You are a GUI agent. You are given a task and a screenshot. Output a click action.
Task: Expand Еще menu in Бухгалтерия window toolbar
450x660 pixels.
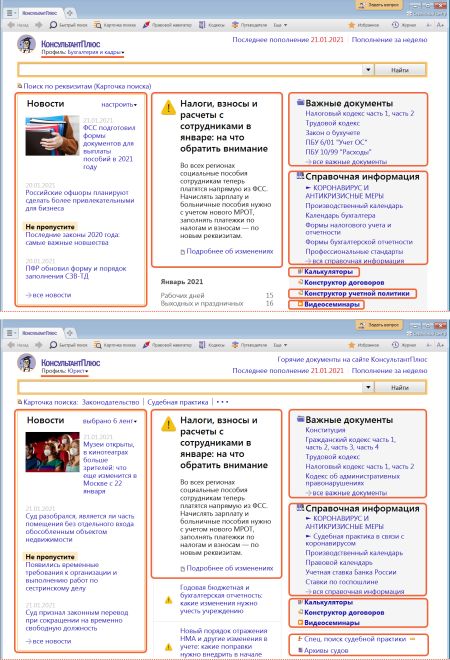(280, 25)
